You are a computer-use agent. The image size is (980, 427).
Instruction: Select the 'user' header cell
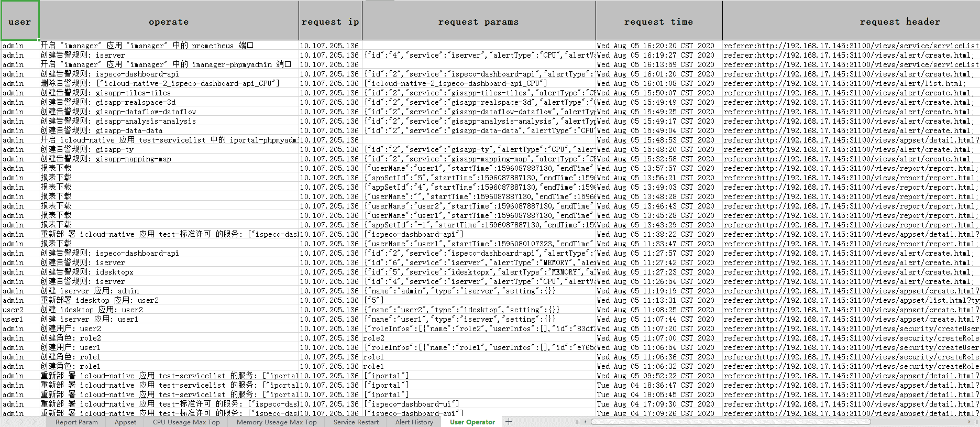[20, 21]
